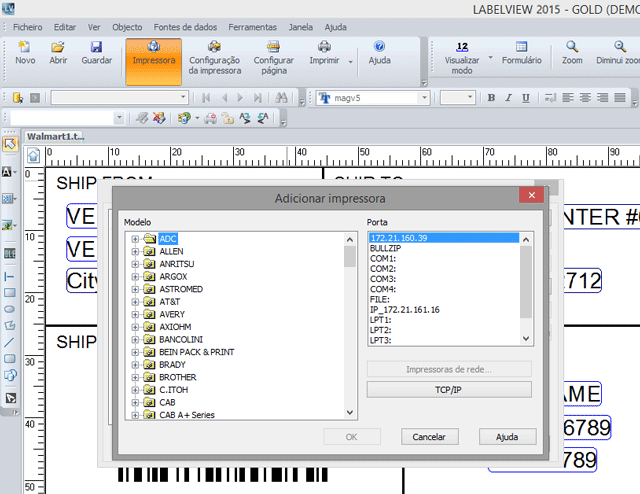Open the Fontes de dados menu

[185, 27]
